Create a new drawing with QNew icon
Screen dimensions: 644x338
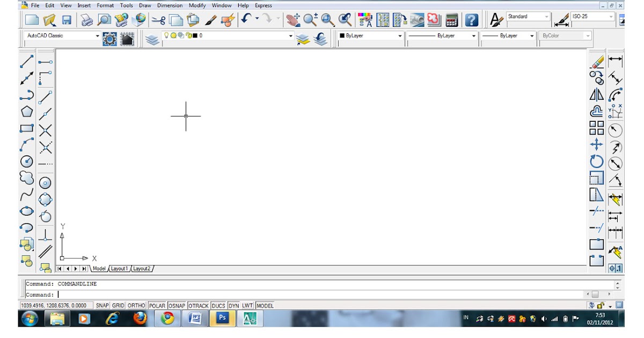click(32, 20)
